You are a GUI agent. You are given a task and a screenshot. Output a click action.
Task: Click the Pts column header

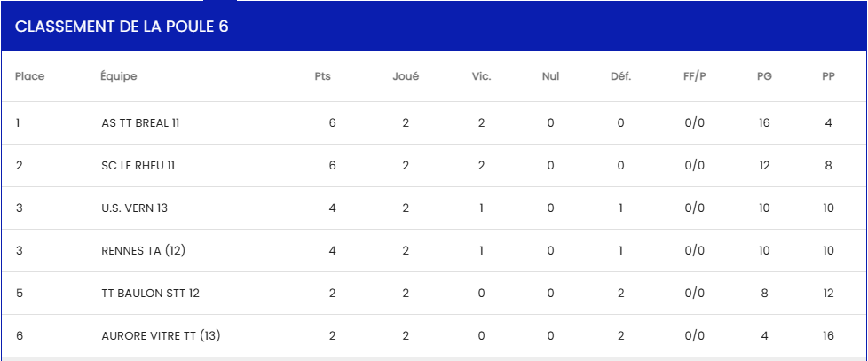pyautogui.click(x=323, y=77)
